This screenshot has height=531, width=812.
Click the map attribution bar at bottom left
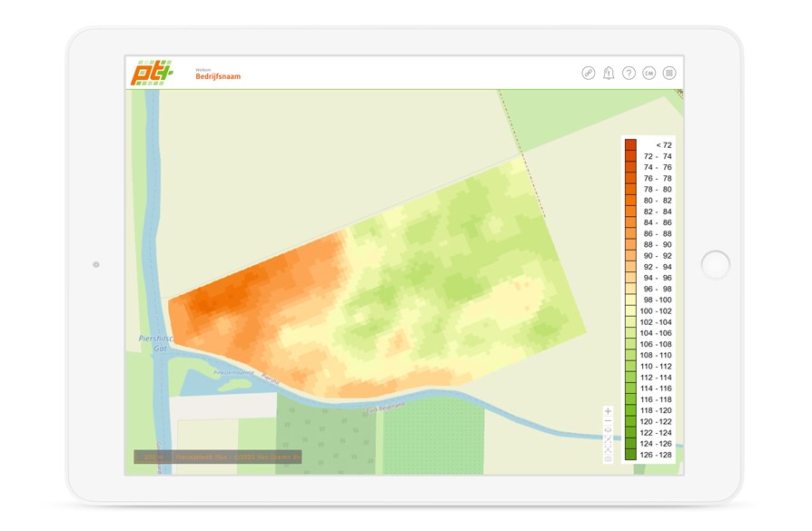click(x=217, y=457)
